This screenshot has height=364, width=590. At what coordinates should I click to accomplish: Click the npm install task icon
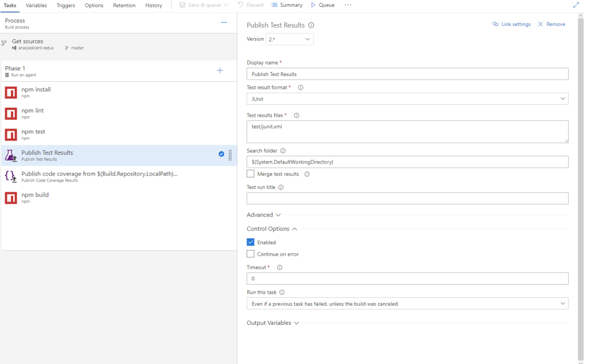tap(10, 93)
